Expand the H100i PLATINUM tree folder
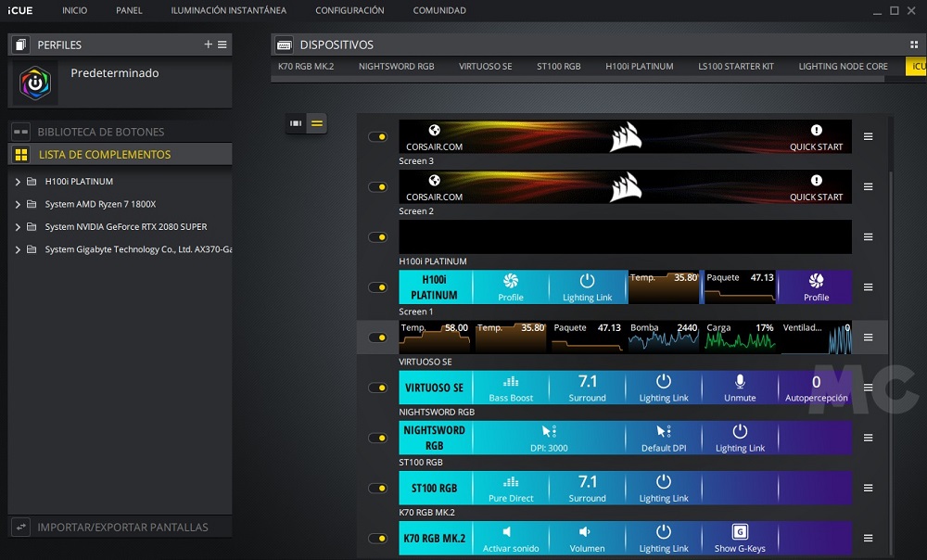 pyautogui.click(x=18, y=182)
